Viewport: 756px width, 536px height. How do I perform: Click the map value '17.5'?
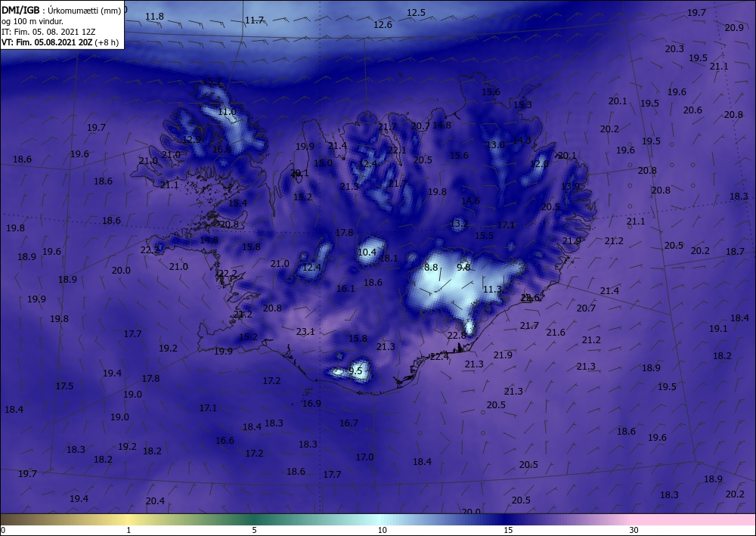64,386
